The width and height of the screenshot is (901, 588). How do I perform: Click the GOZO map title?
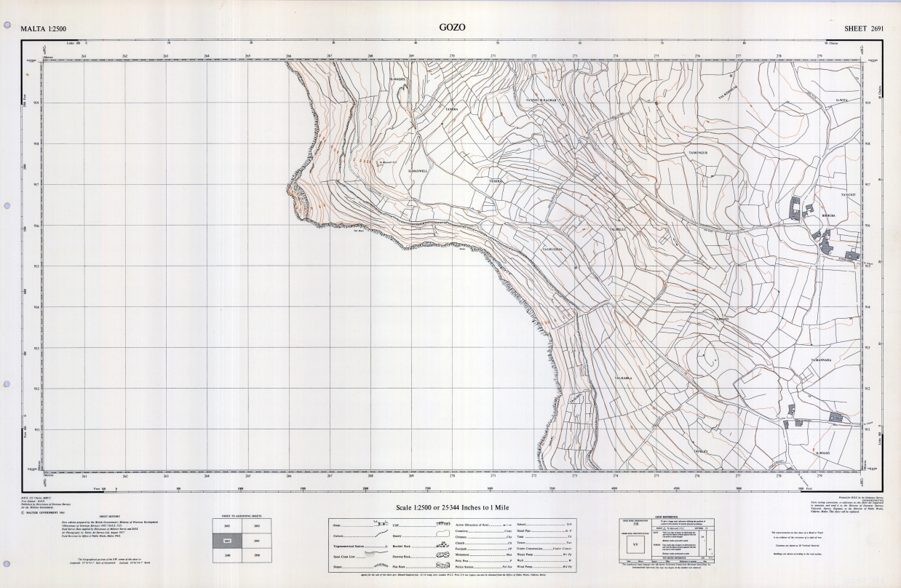coord(452,28)
